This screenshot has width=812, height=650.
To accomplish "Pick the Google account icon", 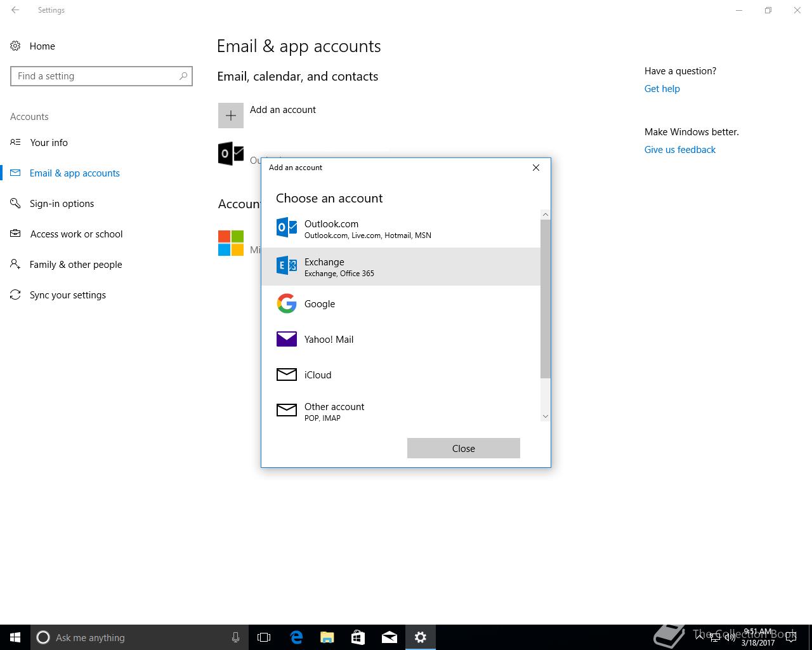I will click(x=287, y=303).
